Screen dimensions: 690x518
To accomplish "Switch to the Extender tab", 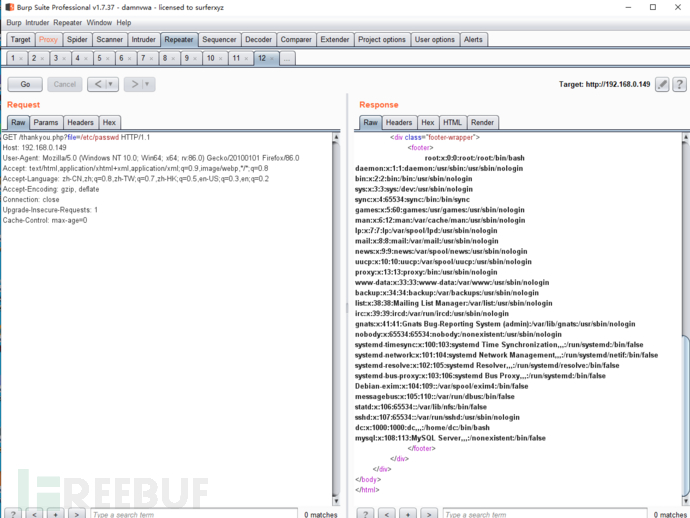I will pos(334,40).
